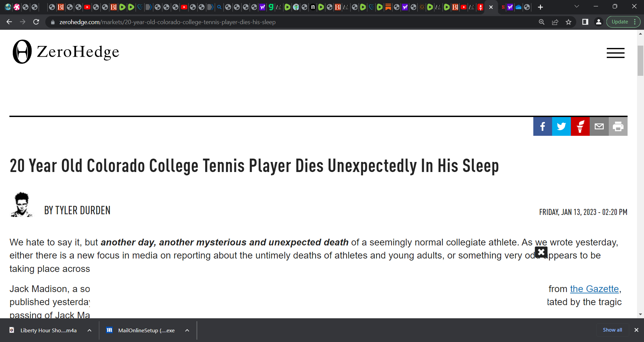Viewport: 644px width, 342px height.
Task: Share article on Facebook
Action: coord(542,126)
